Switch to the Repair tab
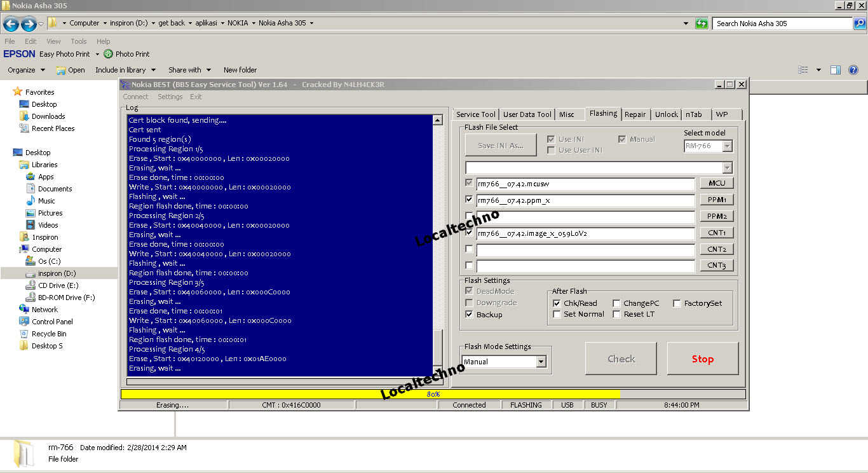868x473 pixels. click(x=635, y=114)
